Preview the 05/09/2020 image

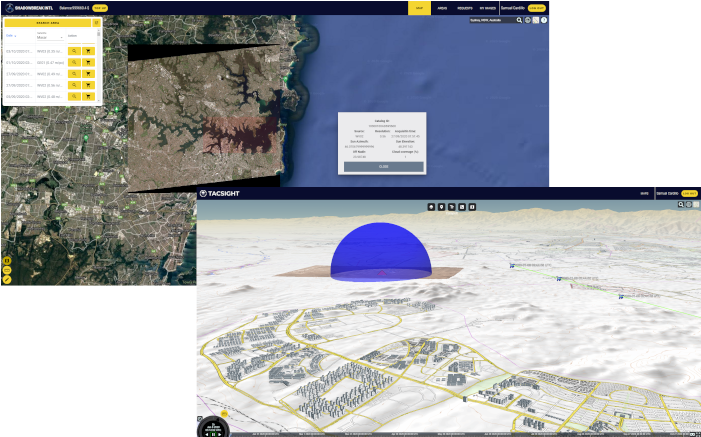point(74,96)
